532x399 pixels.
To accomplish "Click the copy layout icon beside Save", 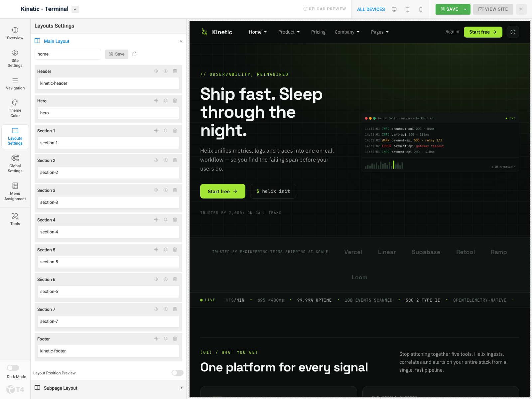I will [x=135, y=54].
